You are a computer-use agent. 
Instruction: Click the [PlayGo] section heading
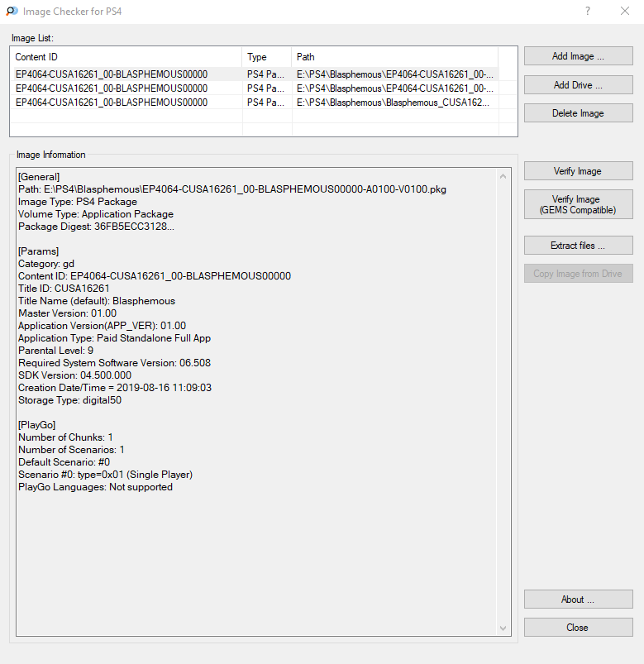click(x=37, y=425)
